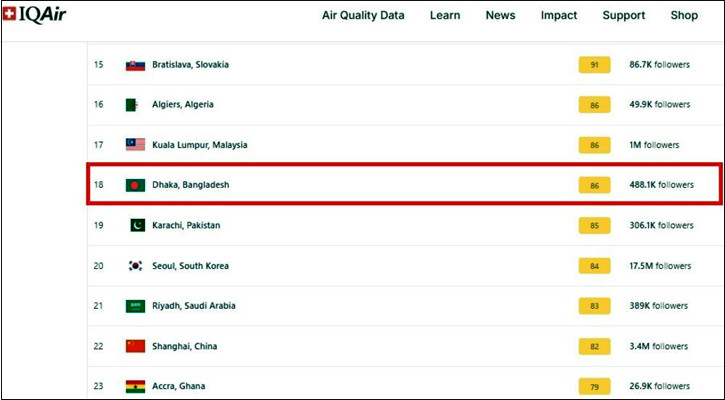The image size is (725, 400).
Task: Click "17.5M followers" text
Action: pos(660,266)
